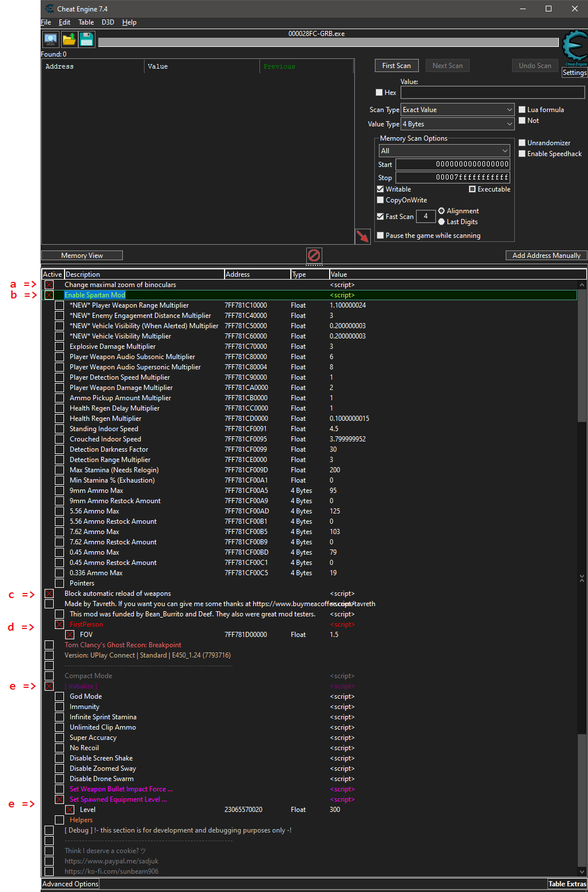Uncheck the Fast Scan option

tap(381, 216)
